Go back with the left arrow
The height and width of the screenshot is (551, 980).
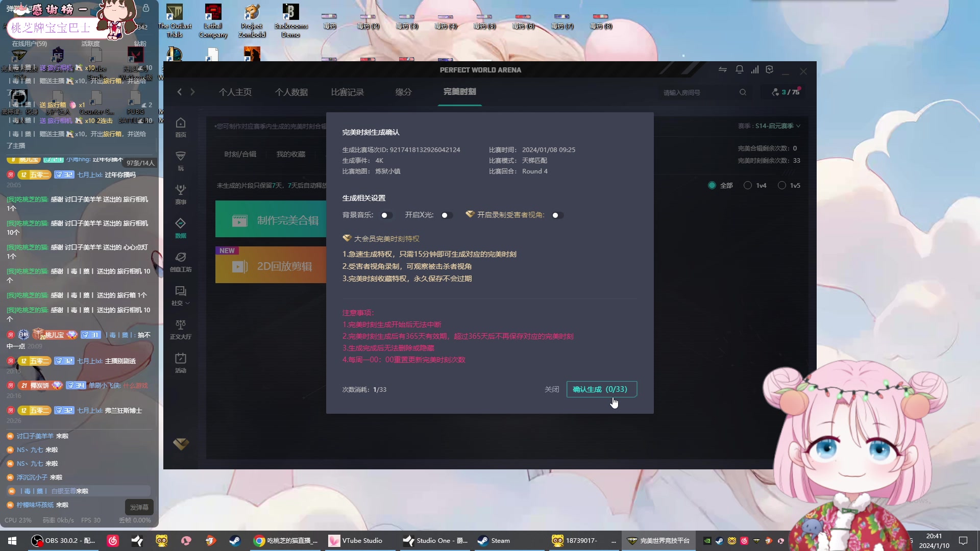tap(180, 92)
